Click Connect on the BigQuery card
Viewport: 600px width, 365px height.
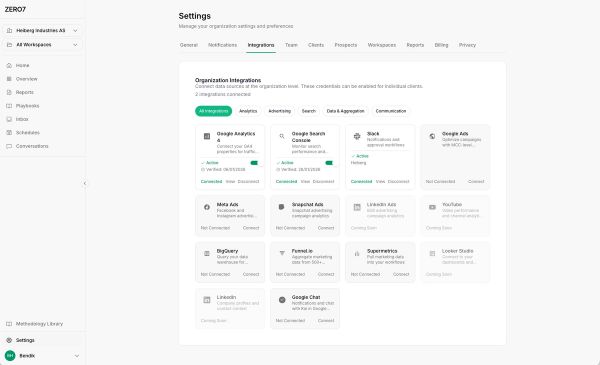click(251, 274)
